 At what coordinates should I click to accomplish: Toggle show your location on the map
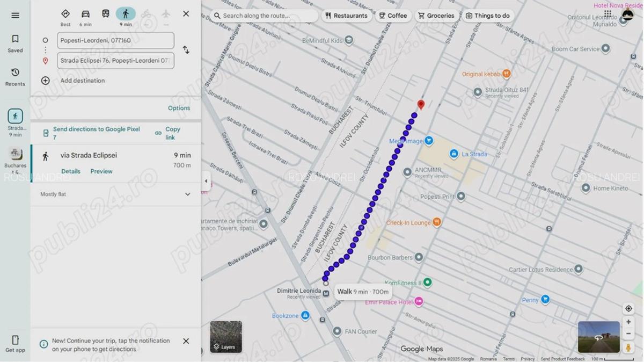628,308
